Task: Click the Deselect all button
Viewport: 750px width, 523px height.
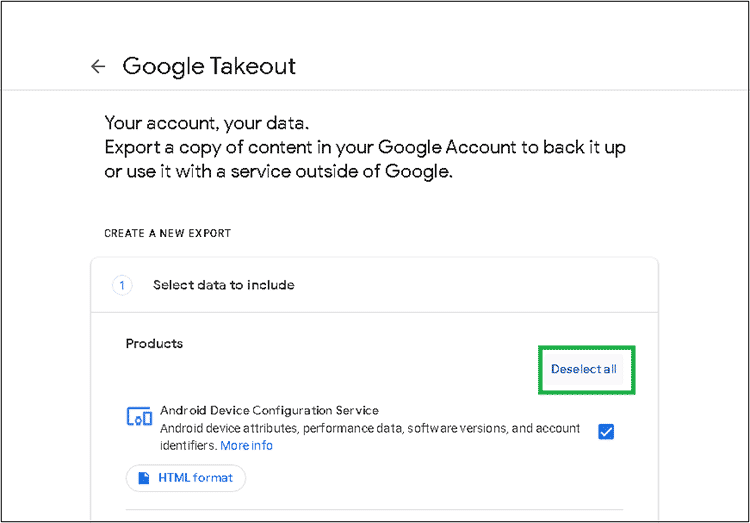Action: [584, 369]
